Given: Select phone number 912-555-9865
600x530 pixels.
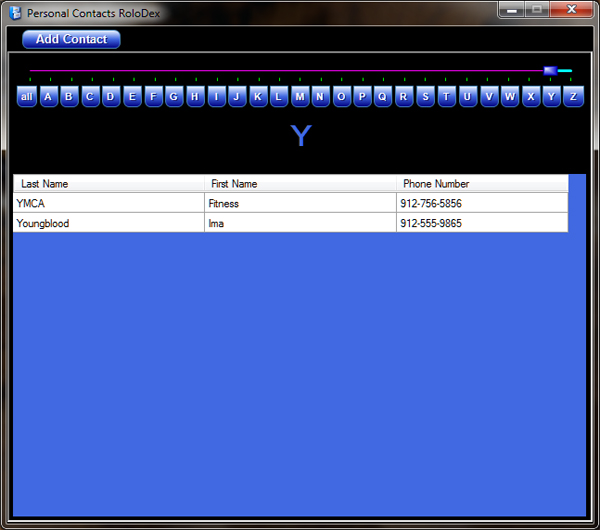Looking at the screenshot, I should coord(482,223).
